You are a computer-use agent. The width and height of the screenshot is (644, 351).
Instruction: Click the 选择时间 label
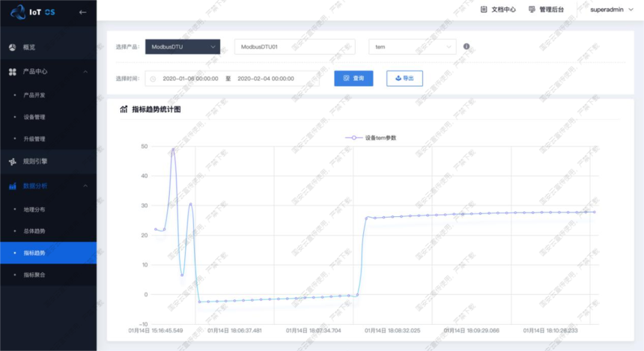click(127, 79)
